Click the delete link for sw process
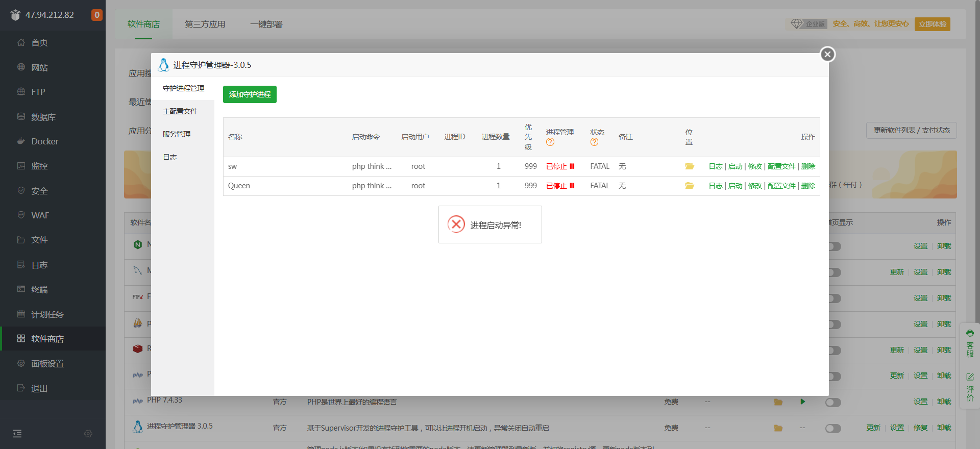The width and height of the screenshot is (980, 449). coord(808,166)
